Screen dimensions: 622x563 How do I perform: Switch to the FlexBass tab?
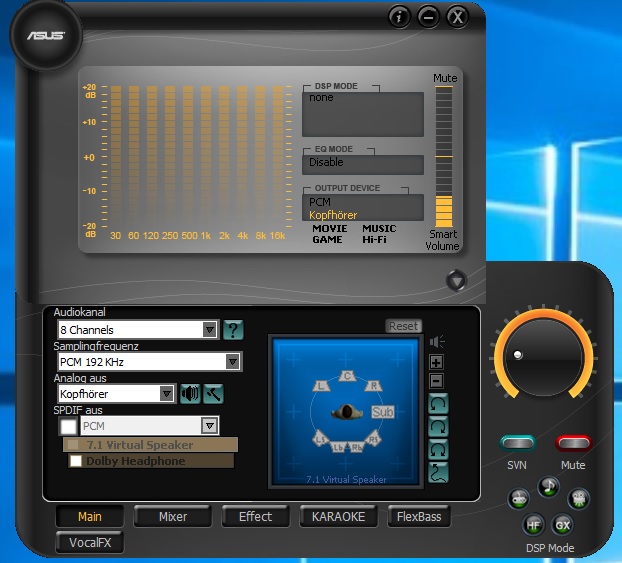click(x=419, y=517)
